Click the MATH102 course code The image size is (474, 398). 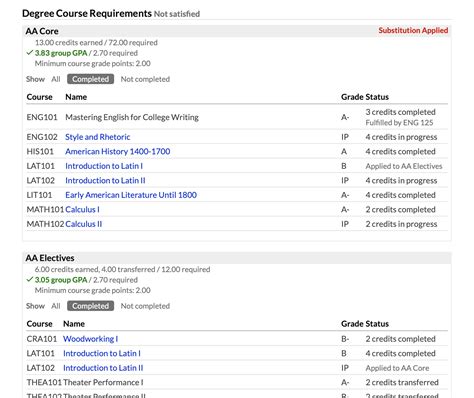tap(45, 224)
